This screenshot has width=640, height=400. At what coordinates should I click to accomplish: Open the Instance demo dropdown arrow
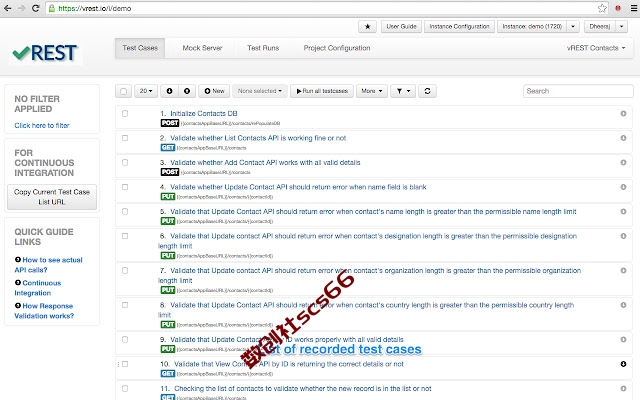573,27
